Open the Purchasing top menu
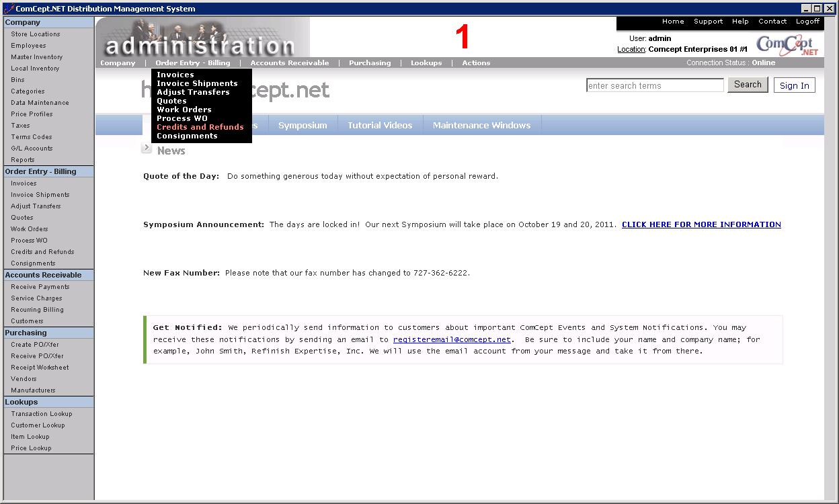This screenshot has height=504, width=839. pyautogui.click(x=370, y=63)
